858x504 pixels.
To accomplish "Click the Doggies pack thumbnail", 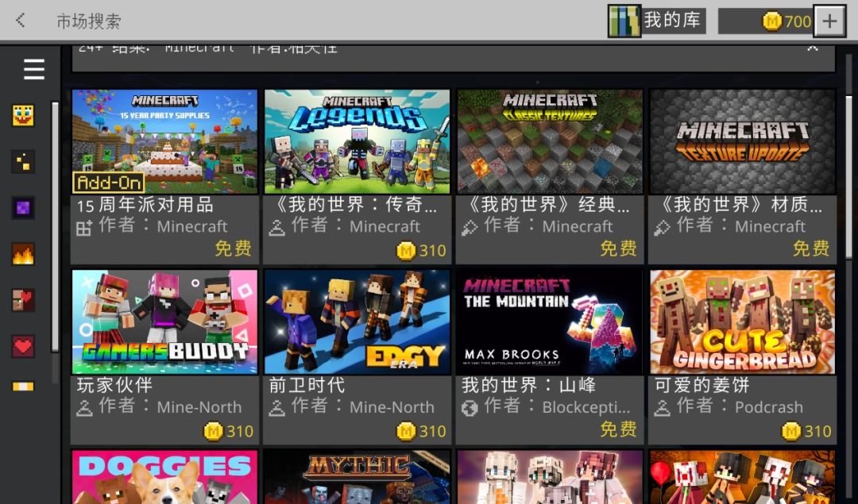I will pos(164,477).
